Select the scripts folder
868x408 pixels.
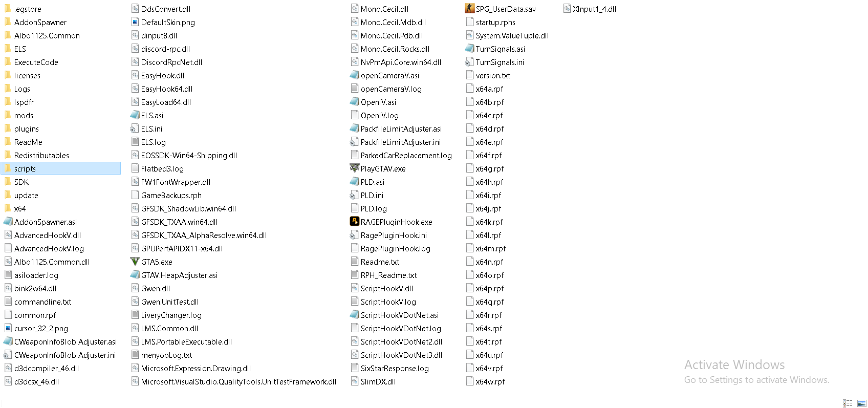point(61,168)
